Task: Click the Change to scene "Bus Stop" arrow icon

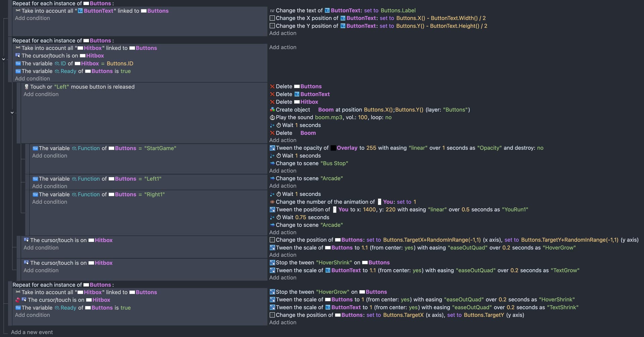Action: [272, 163]
